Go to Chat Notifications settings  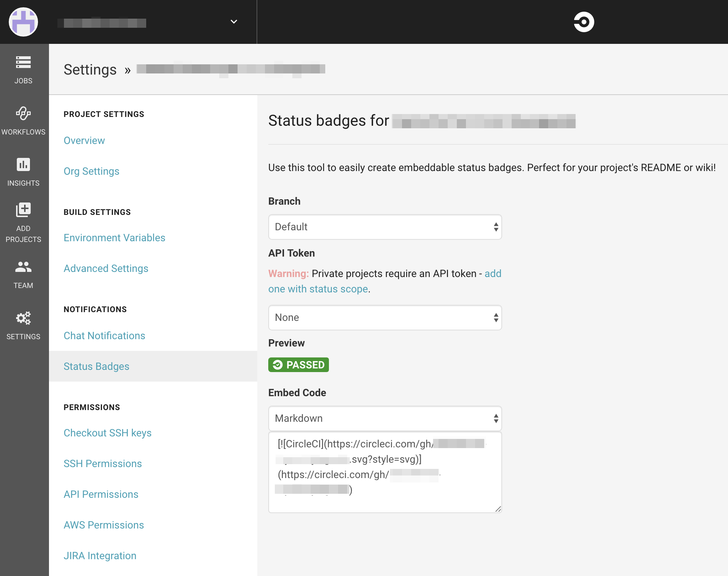pos(104,336)
